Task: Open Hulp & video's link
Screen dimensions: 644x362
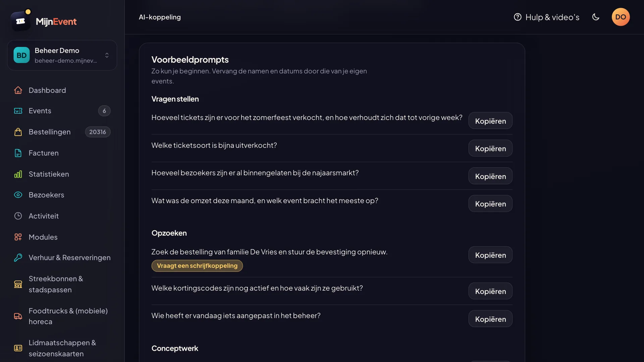Action: 546,17
